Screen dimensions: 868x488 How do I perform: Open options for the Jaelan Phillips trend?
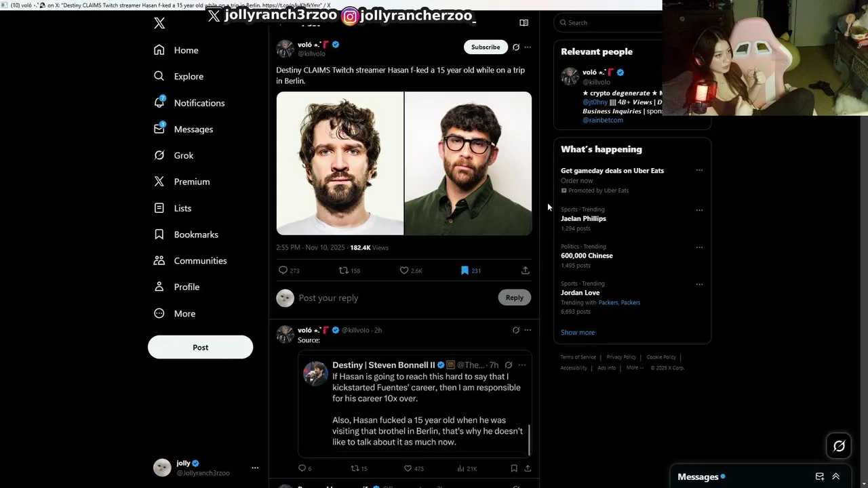pyautogui.click(x=699, y=210)
